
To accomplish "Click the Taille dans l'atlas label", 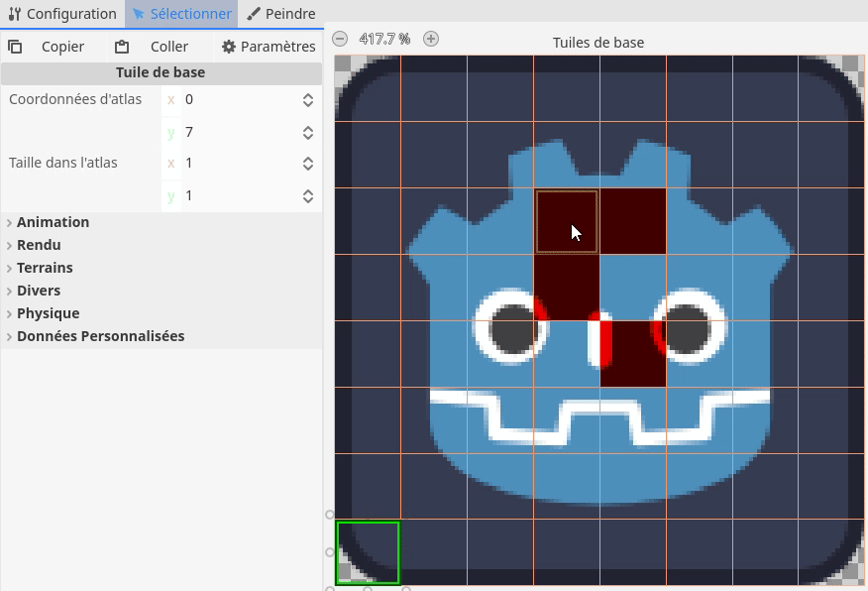I will coord(63,163).
